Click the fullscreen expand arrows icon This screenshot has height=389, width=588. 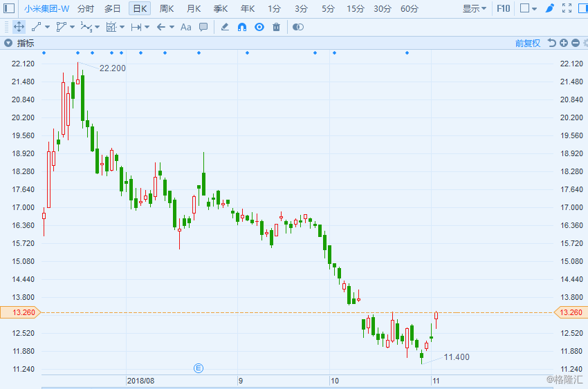[x=567, y=8]
